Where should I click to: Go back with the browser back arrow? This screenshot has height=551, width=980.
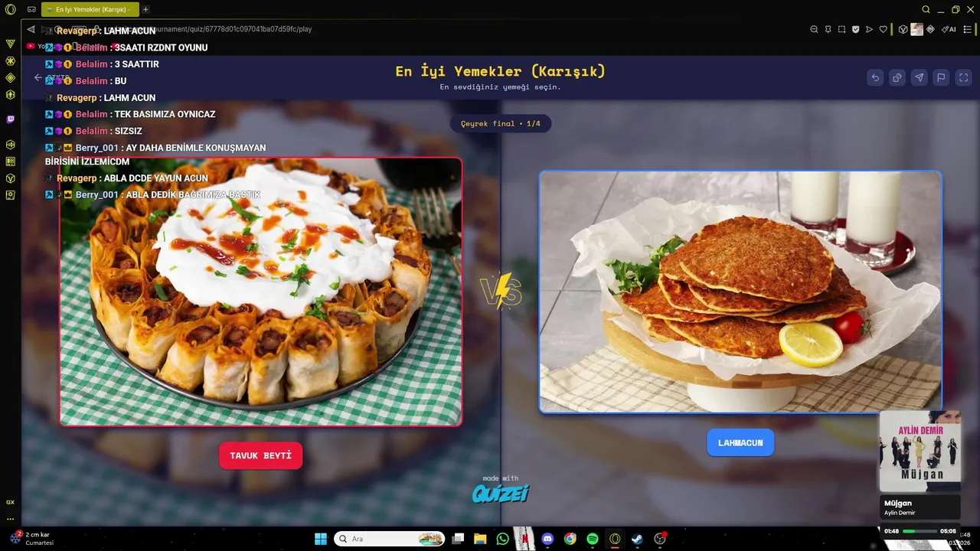click(x=31, y=29)
